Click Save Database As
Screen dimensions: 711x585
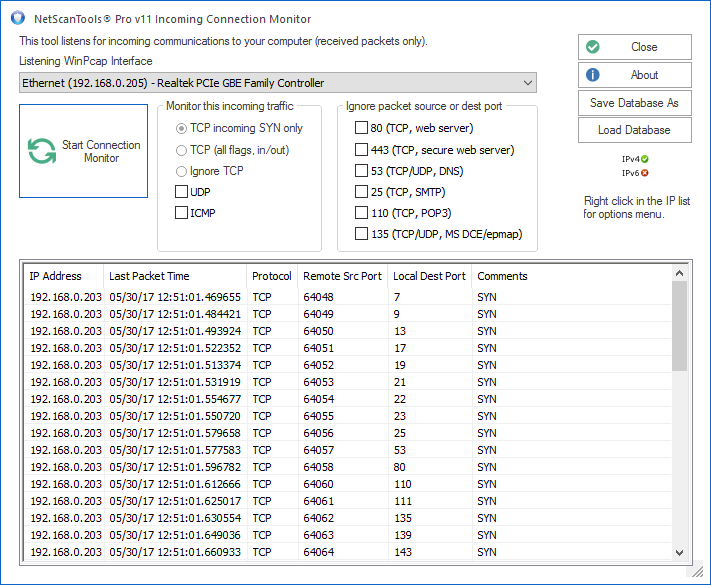634,103
